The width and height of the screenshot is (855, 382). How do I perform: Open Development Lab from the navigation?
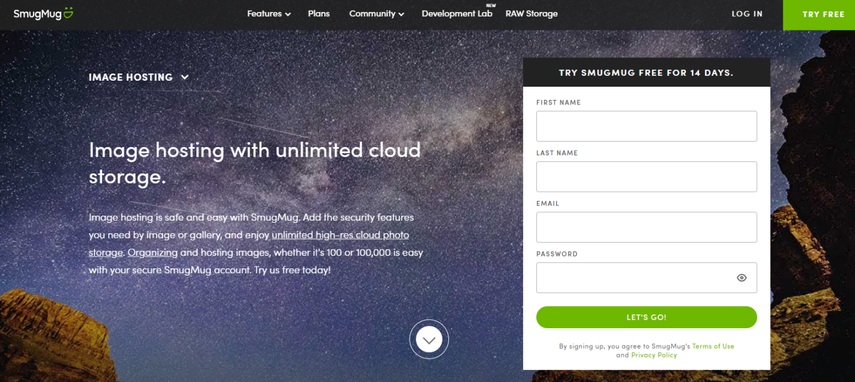coord(457,14)
